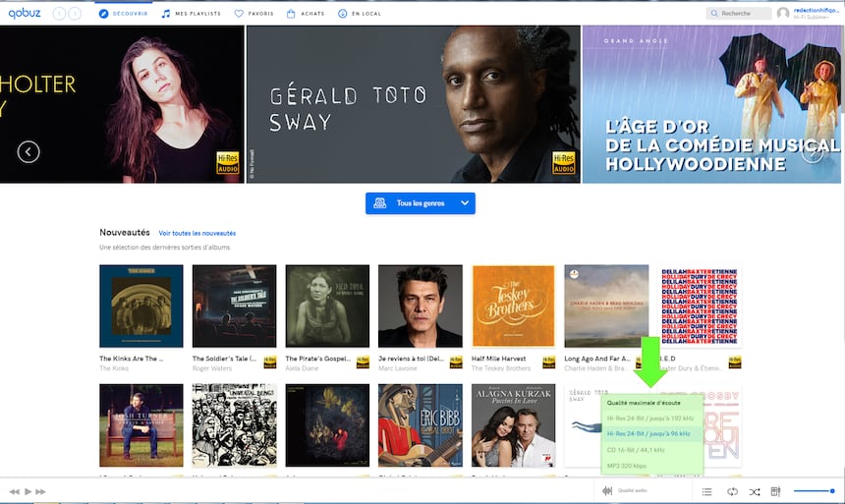Image resolution: width=845 pixels, height=504 pixels.
Task: Click Hi-Res badge beside Je reviens à toi
Action: point(456,363)
